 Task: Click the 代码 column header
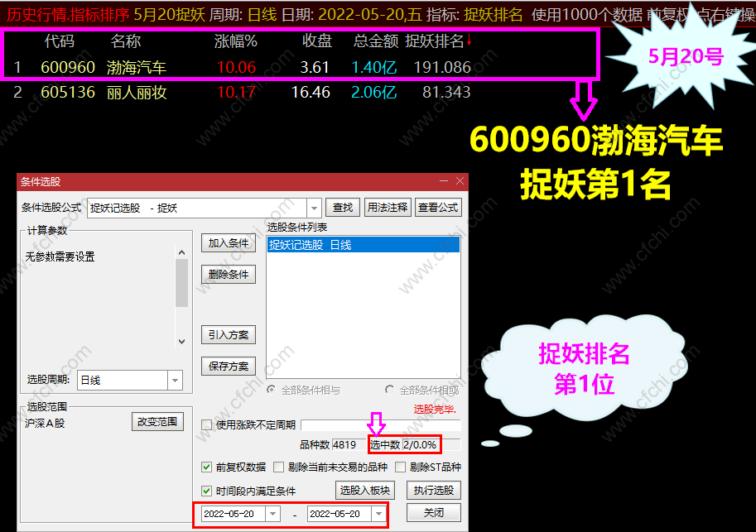[60, 41]
